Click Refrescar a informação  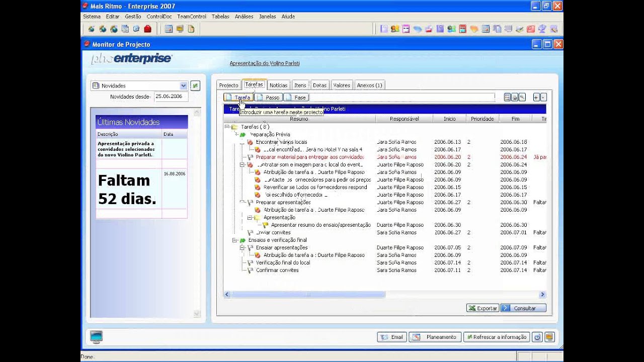click(497, 337)
